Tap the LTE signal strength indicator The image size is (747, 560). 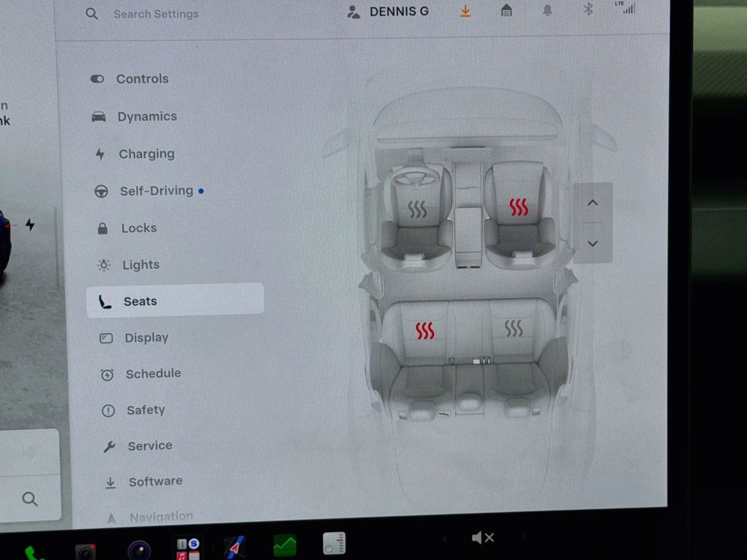[626, 7]
